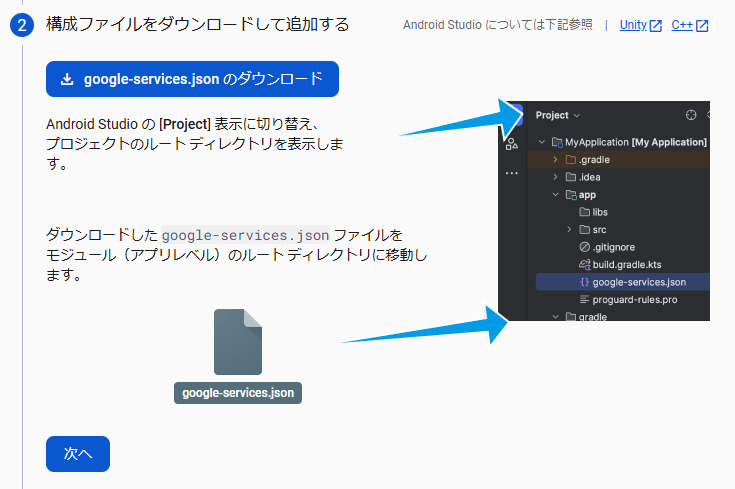Select the .gitignore file
This screenshot has height=489, width=735.
coord(614,247)
